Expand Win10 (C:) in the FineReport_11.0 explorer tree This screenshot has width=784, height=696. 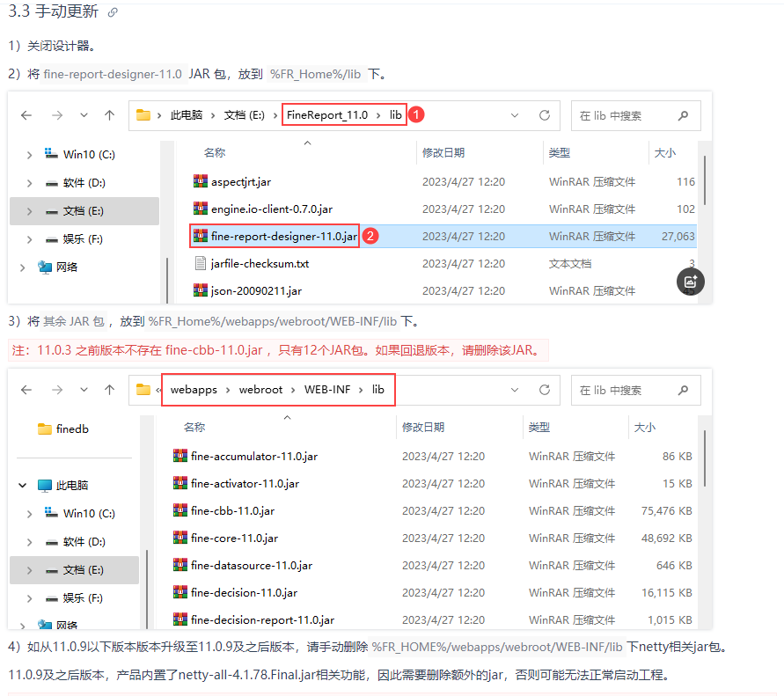coord(30,155)
